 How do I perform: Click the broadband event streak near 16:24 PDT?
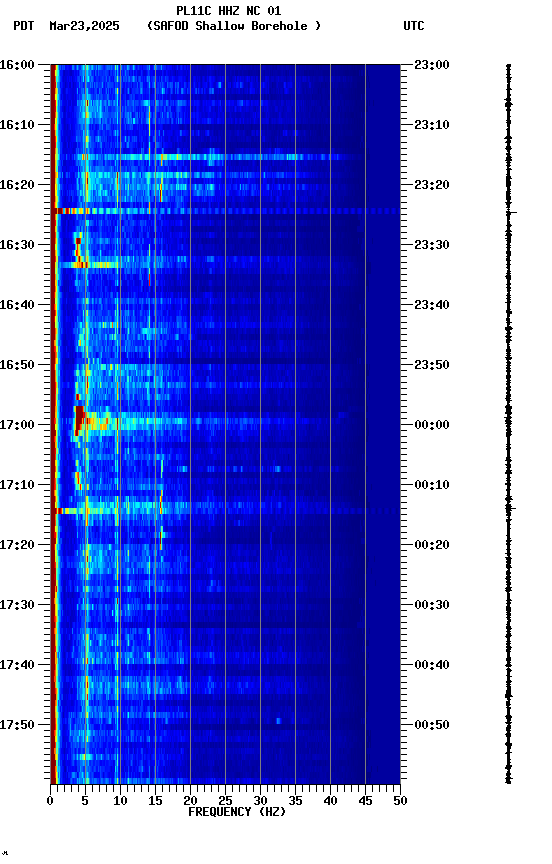(226, 211)
